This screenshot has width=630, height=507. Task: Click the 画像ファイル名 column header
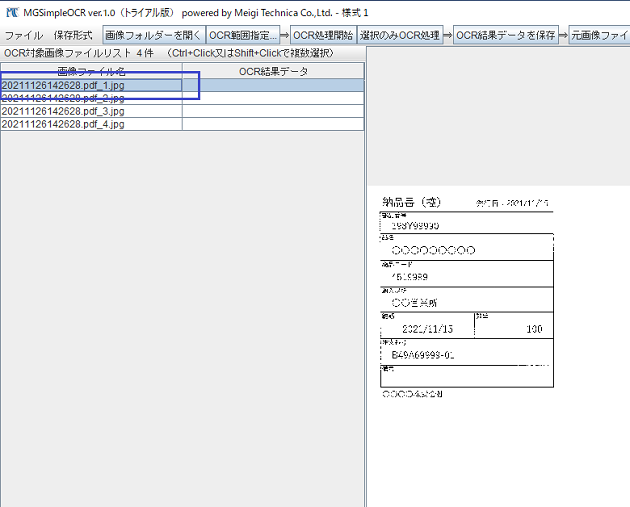click(x=91, y=71)
